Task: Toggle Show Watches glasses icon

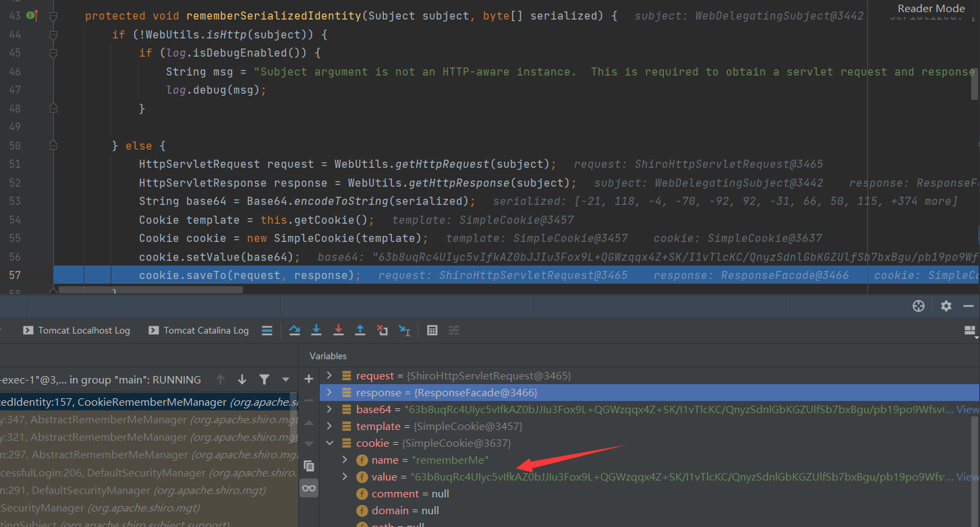Action: pos(309,488)
